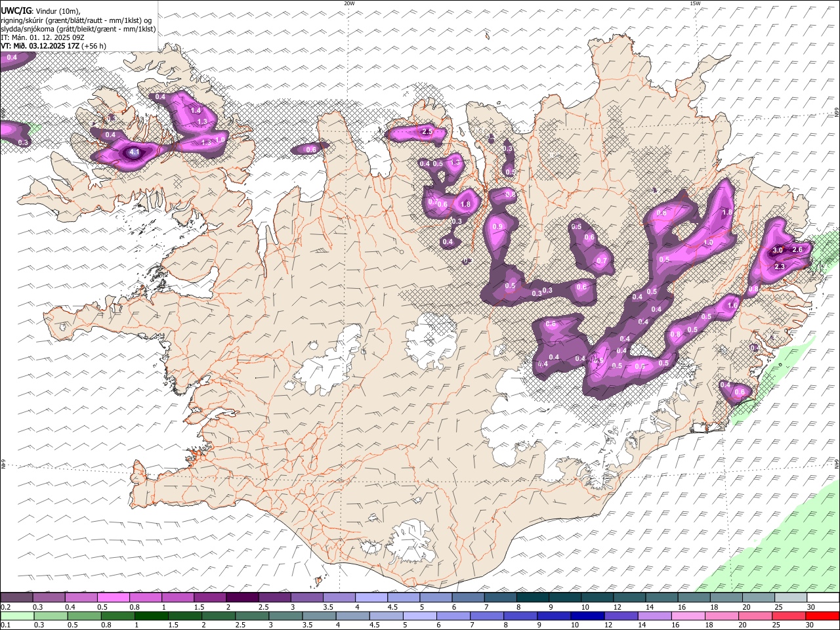Click the 2.3 precipitation value near the east coast
Screen dimensions: 840x630
pyautogui.click(x=780, y=266)
